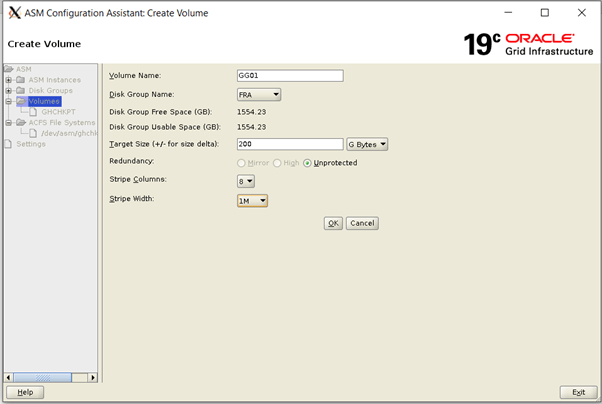602x404 pixels.
Task: Select Unprotected redundancy option
Action: pyautogui.click(x=308, y=162)
